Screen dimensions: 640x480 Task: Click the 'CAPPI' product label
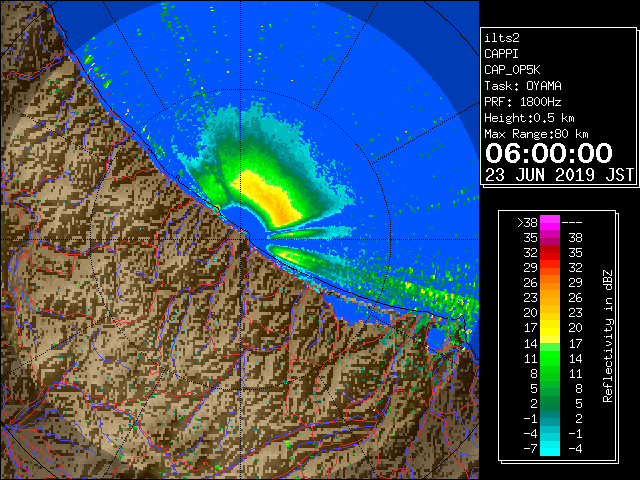coord(501,54)
